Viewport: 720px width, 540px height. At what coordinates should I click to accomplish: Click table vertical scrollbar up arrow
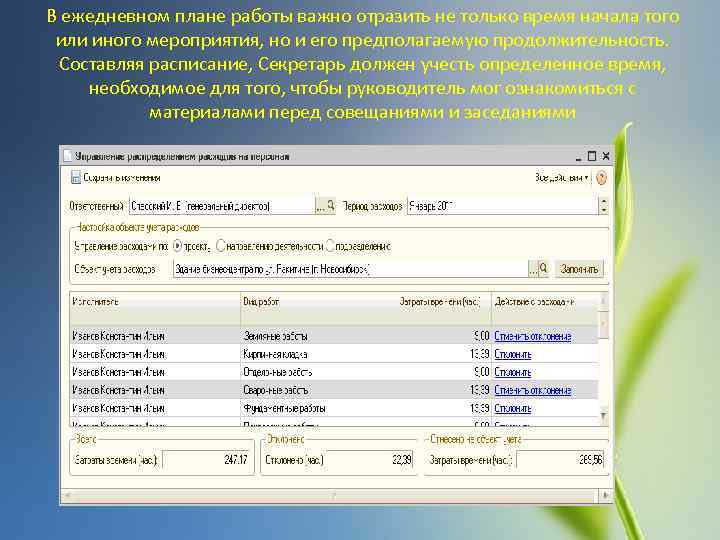[603, 301]
